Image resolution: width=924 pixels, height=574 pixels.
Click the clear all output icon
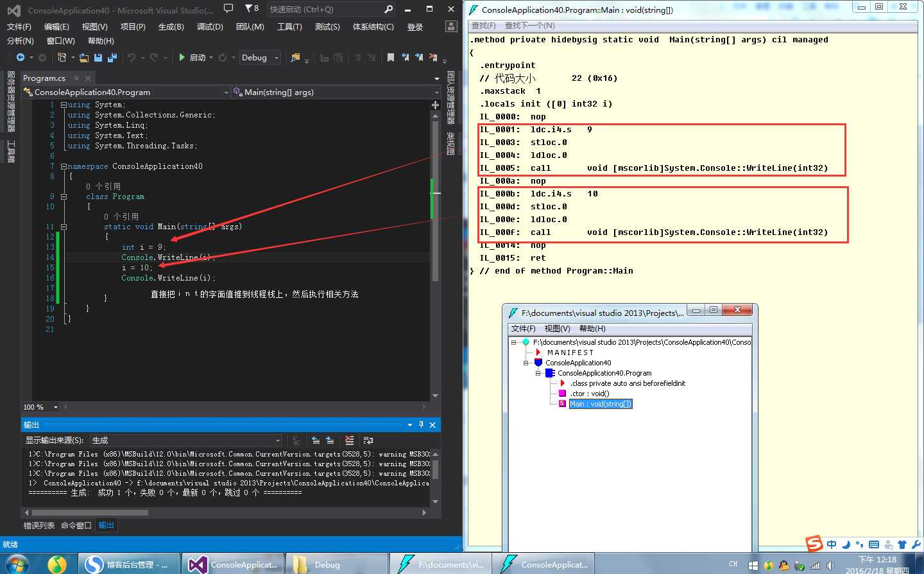coord(349,440)
